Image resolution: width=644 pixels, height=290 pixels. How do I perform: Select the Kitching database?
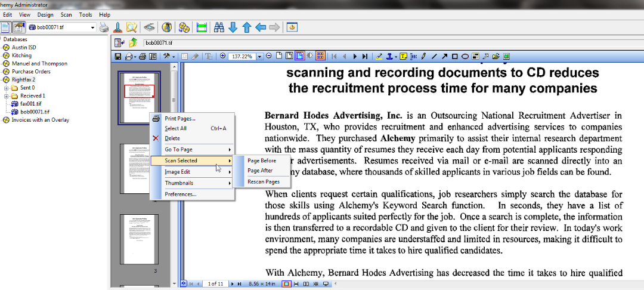21,55
